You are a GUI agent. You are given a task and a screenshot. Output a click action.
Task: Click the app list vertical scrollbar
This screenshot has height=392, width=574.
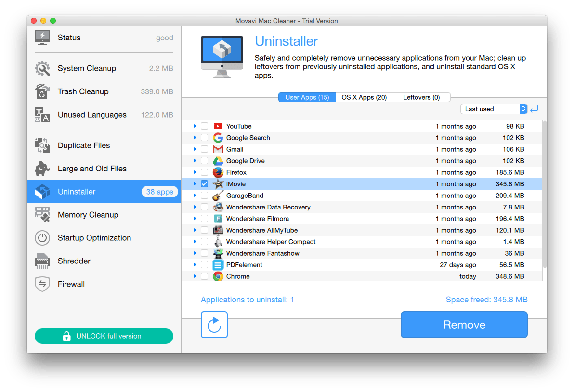pos(544,195)
